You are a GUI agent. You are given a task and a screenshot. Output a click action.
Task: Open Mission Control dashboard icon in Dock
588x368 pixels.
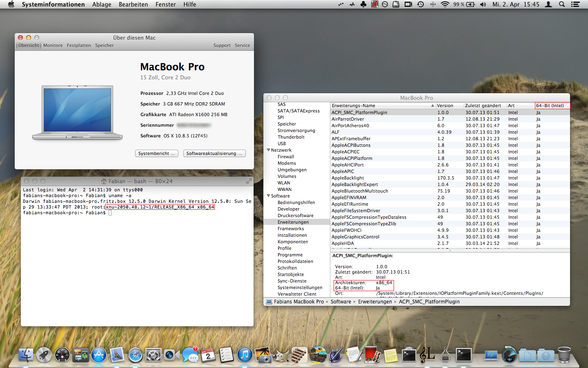click(x=62, y=355)
